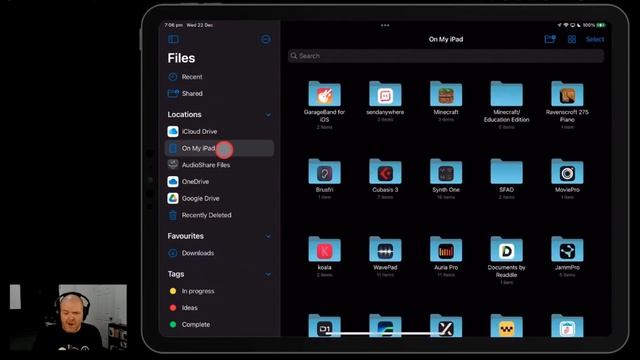This screenshot has height=360, width=640.
Task: Toggle the sidebar panel icon
Action: [173, 39]
